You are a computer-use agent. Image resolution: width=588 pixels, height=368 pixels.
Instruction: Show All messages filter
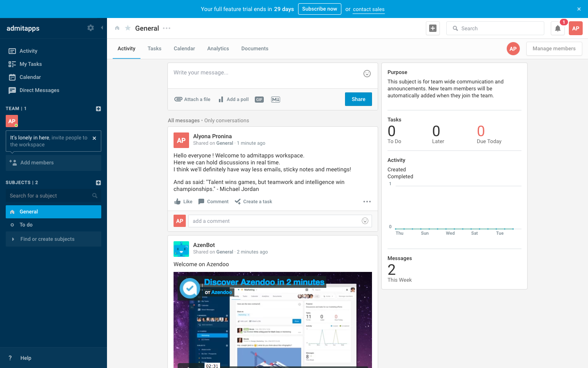[184, 121]
